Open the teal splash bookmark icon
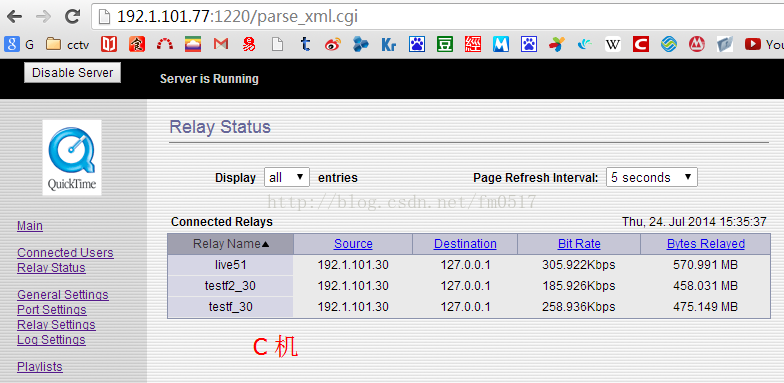 tap(584, 44)
